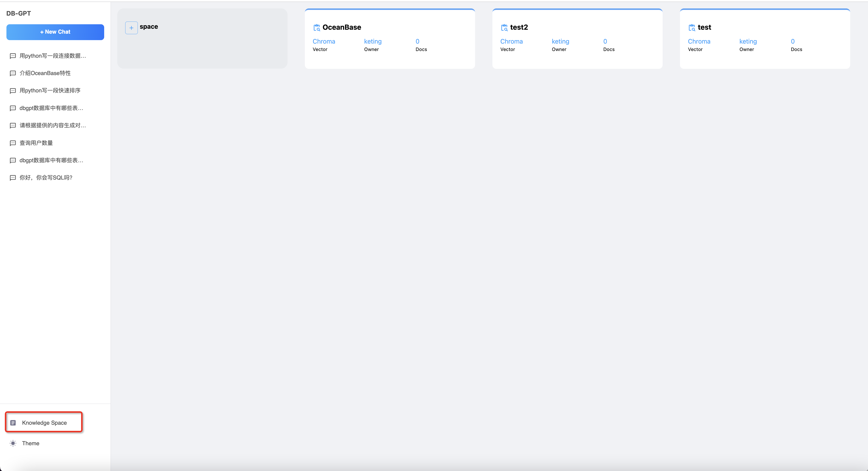868x471 pixels.
Task: Click the Docs count in the test2 card
Action: tap(605, 41)
